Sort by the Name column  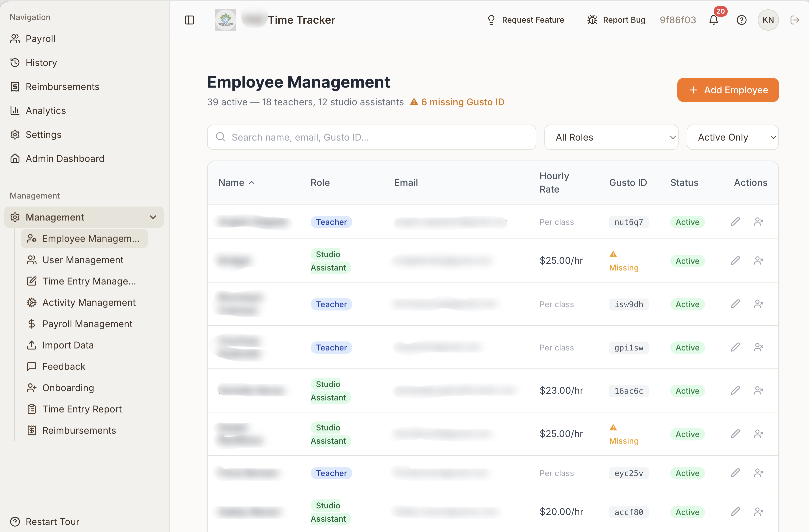[236, 183]
